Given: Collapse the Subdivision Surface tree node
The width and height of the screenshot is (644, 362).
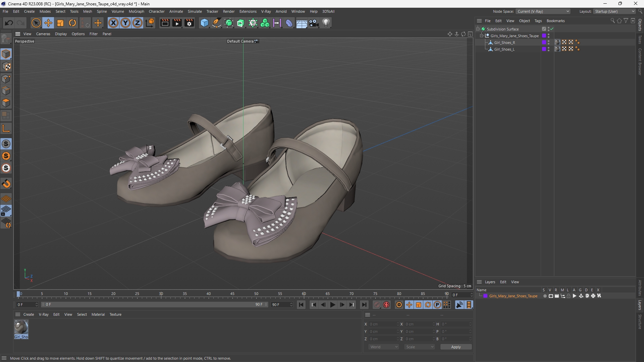Looking at the screenshot, I should pos(478,29).
